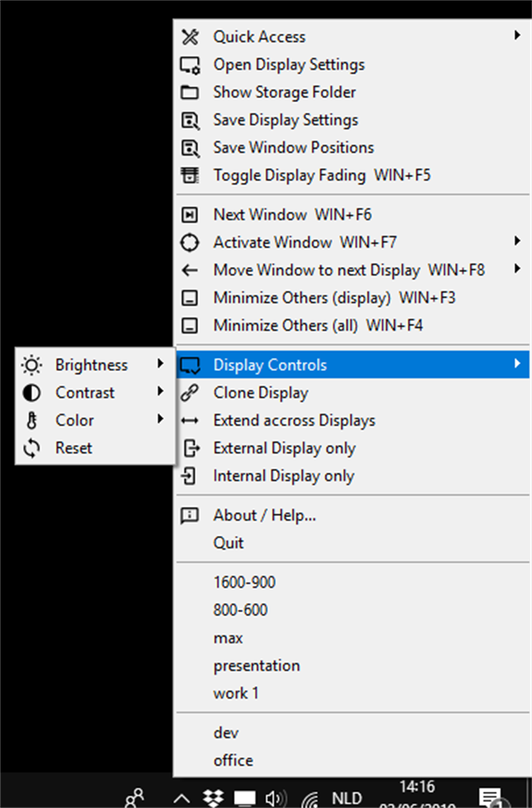Click the NLD language indicator
The image size is (532, 808).
[x=347, y=799]
